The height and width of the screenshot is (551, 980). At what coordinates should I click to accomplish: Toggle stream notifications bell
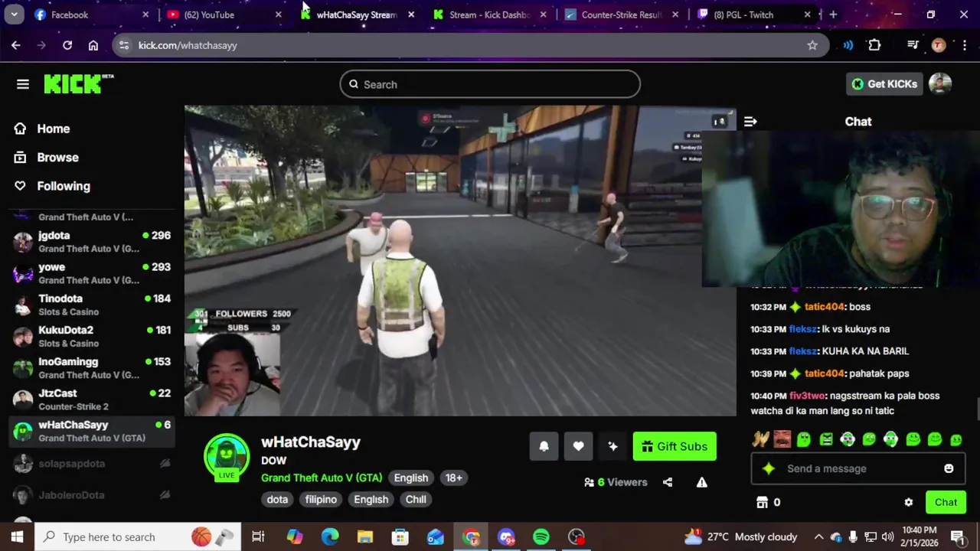tap(544, 446)
